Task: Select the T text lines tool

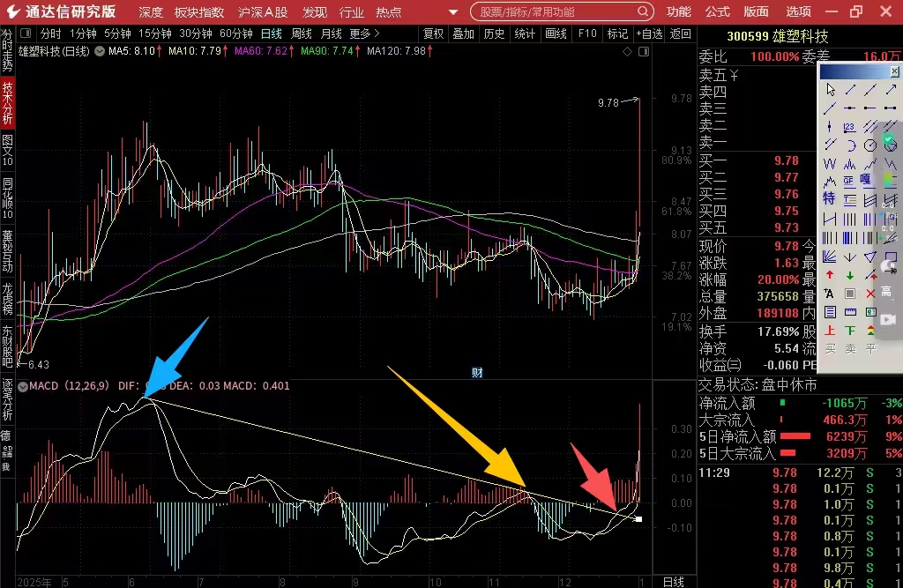Action: [850, 200]
